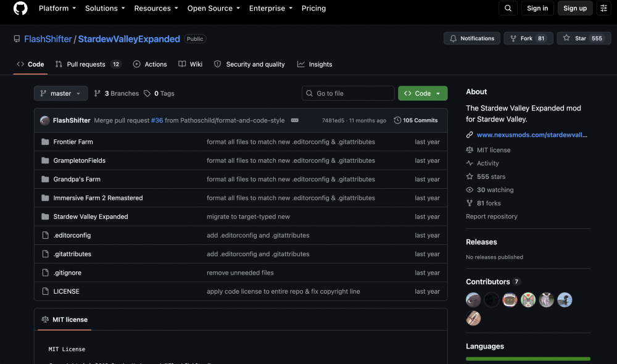Open the Grandpa's Farm folder

point(77,179)
